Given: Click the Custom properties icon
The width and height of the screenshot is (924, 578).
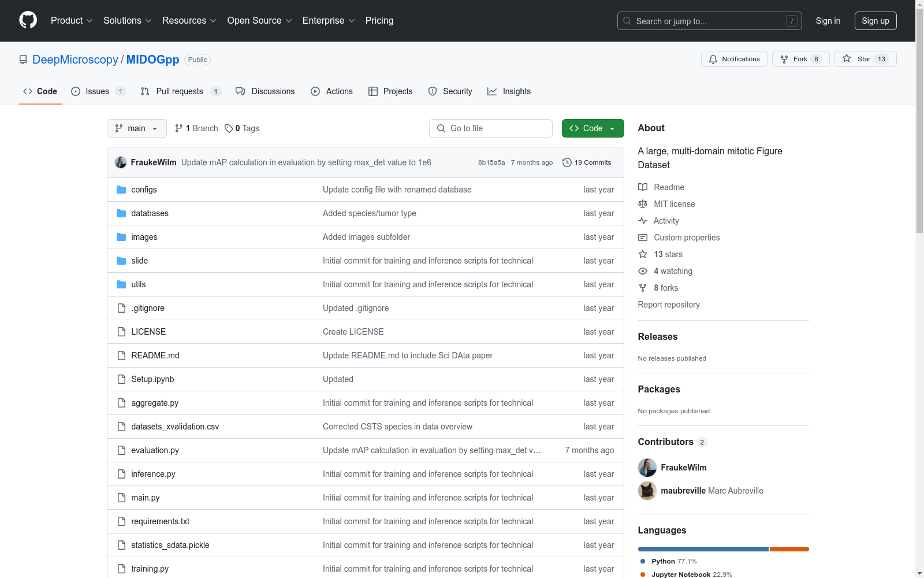Looking at the screenshot, I should (643, 238).
